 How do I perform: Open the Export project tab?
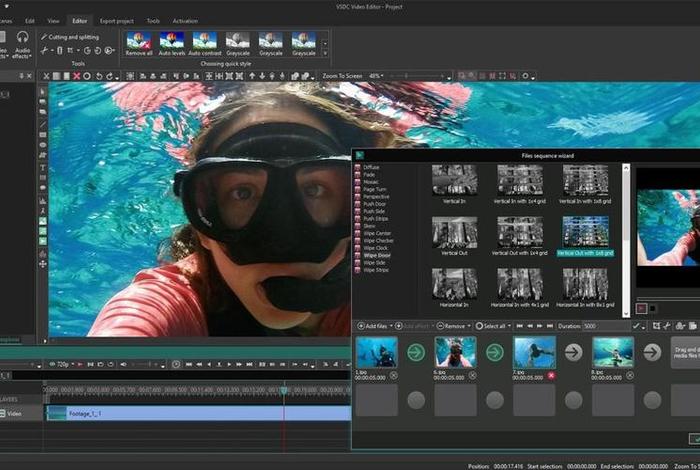coord(117,21)
